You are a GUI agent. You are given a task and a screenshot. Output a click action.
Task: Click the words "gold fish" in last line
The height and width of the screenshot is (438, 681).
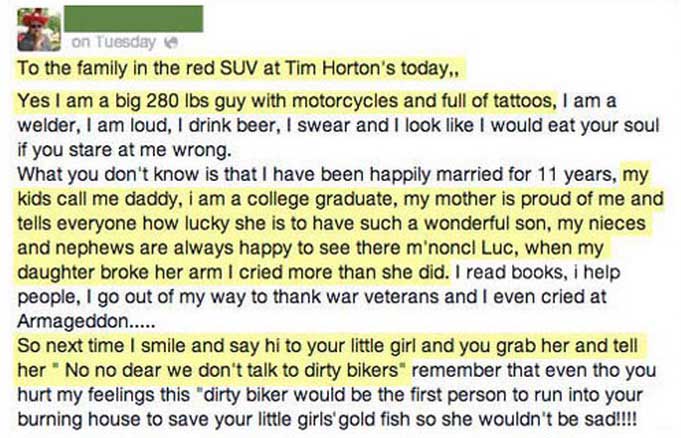pos(374,419)
